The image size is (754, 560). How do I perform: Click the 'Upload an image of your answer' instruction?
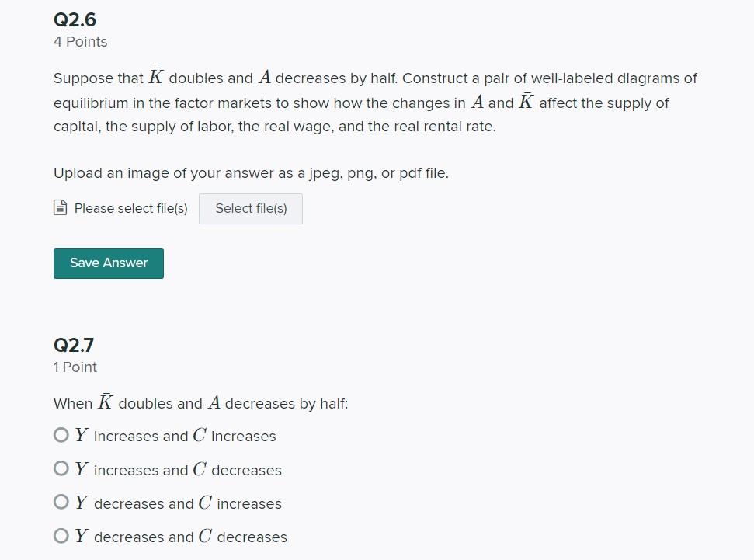point(251,173)
